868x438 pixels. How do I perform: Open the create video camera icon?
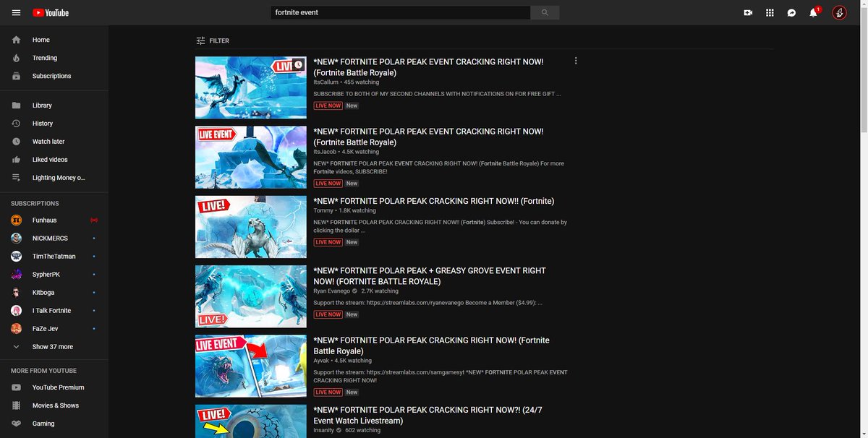coord(748,12)
